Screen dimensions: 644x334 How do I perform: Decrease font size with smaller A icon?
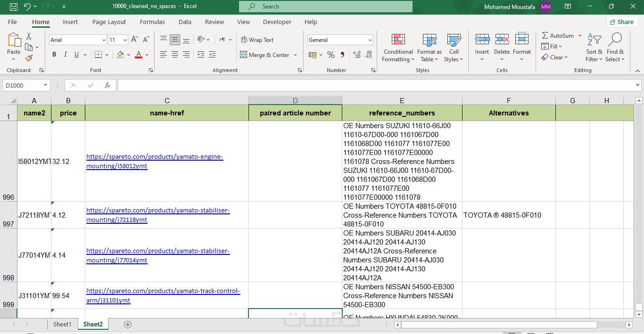point(146,40)
